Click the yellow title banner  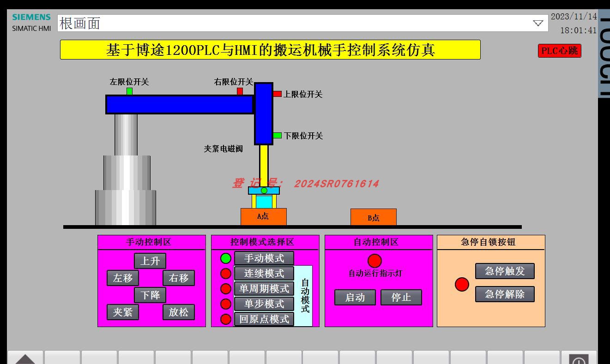(270, 49)
